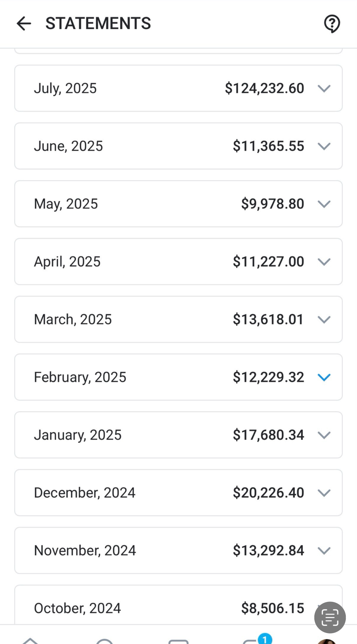Select the October, 2024 statement row
Image resolution: width=357 pixels, height=644 pixels.
pyautogui.click(x=151, y=608)
